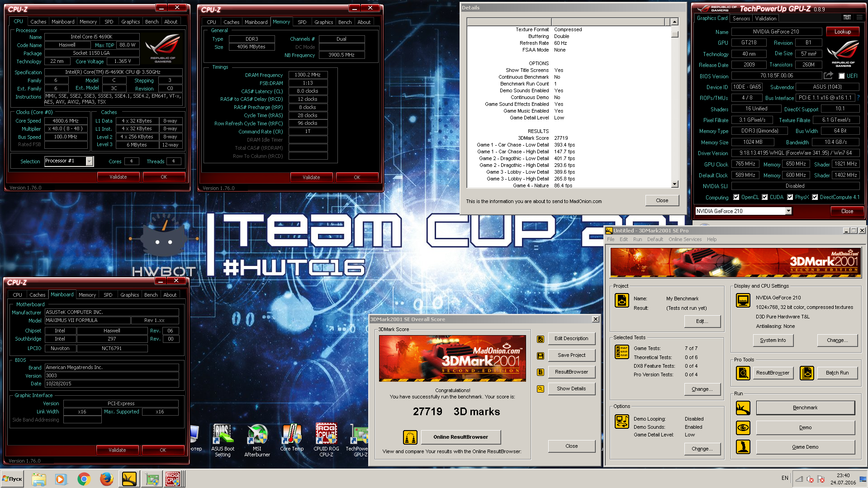Image resolution: width=868 pixels, height=488 pixels.
Task: Click Validate in the Memory CPU-Z window
Action: (311, 177)
